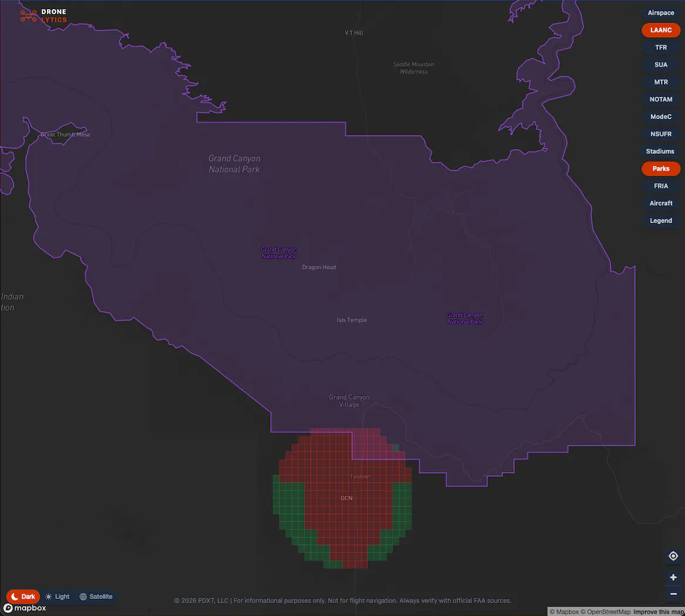Switch to the Light map style

pyautogui.click(x=58, y=597)
